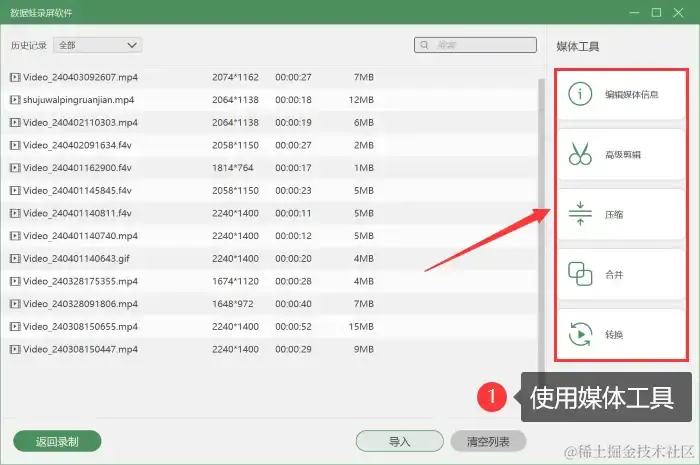Click video icon of Video_240402110303.mp4

tap(15, 122)
